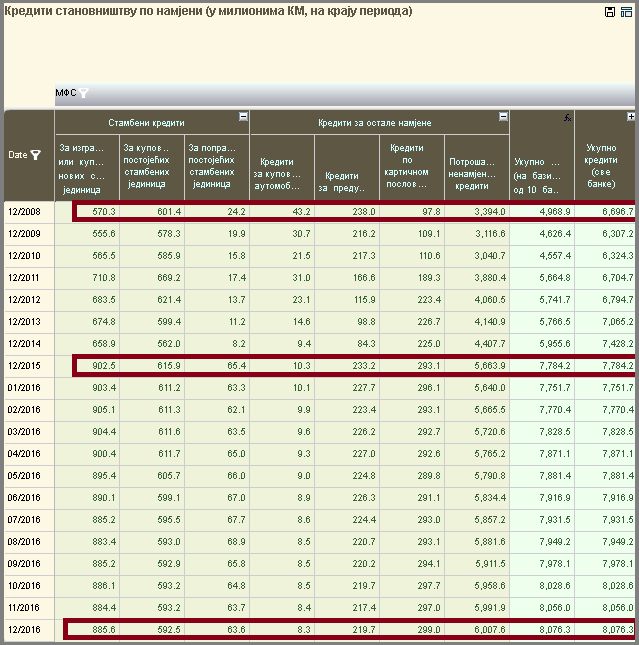
Task: Open the Date column filter funnel
Action: pos(36,155)
